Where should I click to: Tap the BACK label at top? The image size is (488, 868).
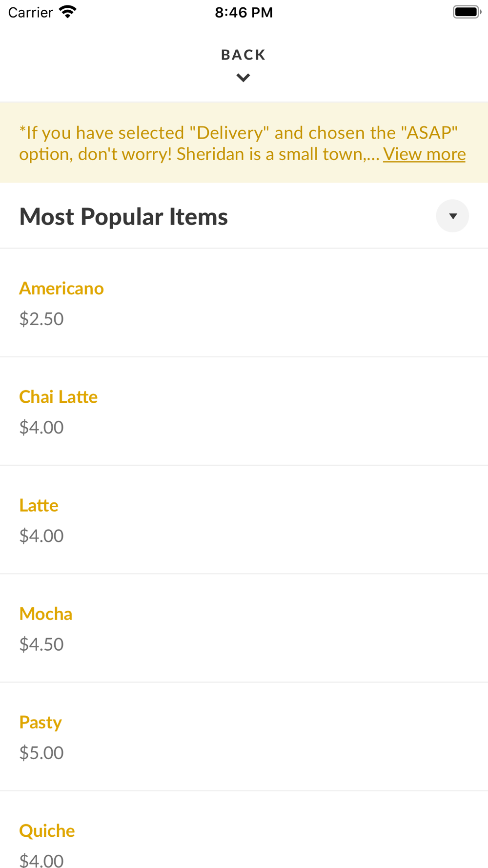243,55
